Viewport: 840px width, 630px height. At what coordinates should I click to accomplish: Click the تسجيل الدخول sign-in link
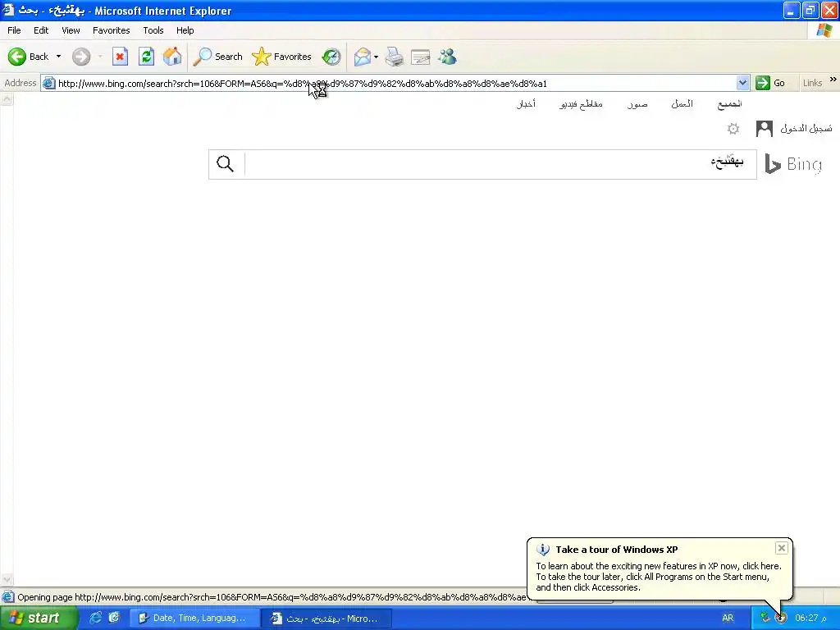click(806, 129)
